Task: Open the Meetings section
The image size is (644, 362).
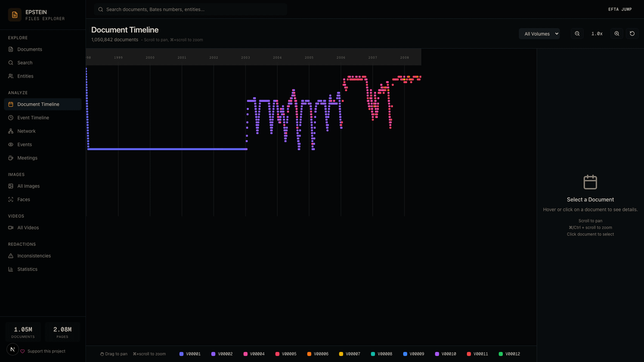Action: (27, 158)
